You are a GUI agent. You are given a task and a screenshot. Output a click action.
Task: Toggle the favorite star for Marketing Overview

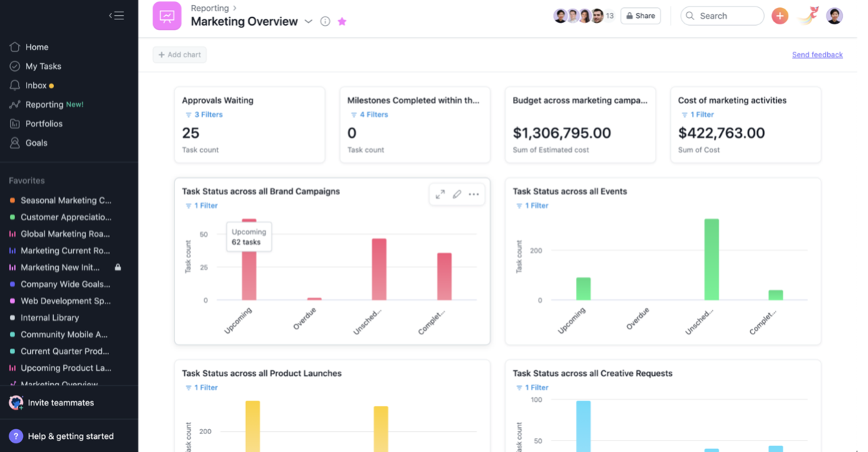tap(342, 22)
